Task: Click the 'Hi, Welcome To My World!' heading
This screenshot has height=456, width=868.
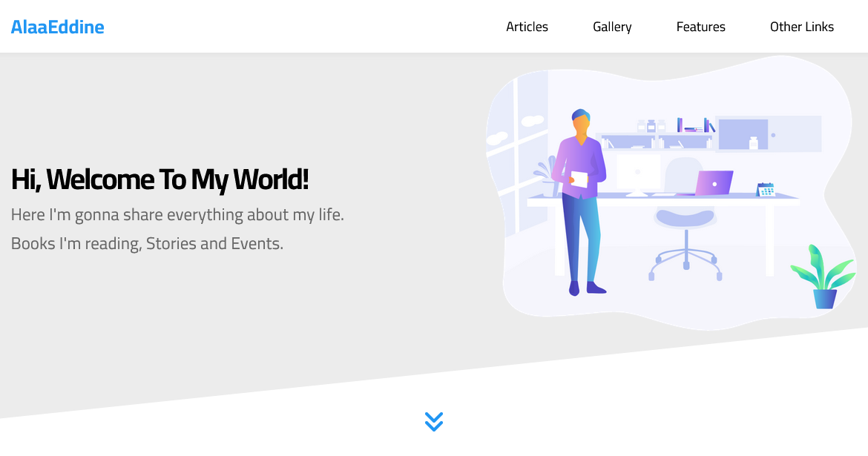Action: (160, 179)
